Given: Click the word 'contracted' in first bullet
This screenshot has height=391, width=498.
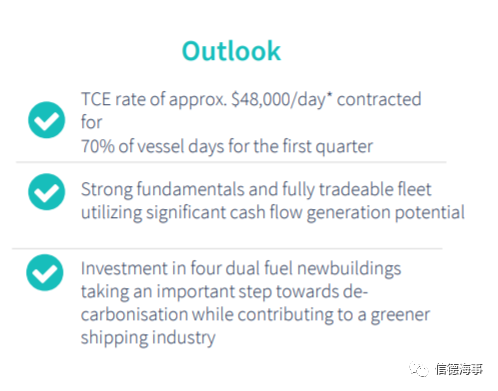Looking at the screenshot, I should pyautogui.click(x=379, y=100).
